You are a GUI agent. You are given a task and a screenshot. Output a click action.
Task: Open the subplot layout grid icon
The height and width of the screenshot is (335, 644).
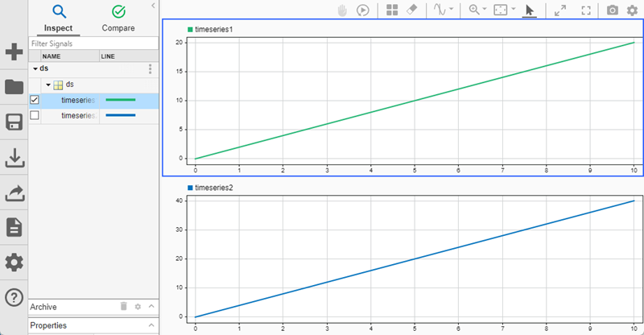pos(392,10)
